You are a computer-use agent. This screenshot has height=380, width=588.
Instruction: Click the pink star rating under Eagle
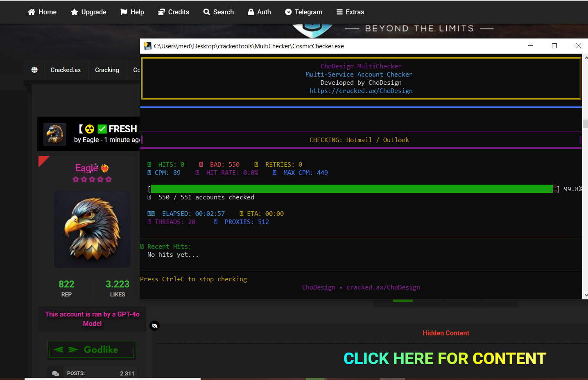point(92,179)
